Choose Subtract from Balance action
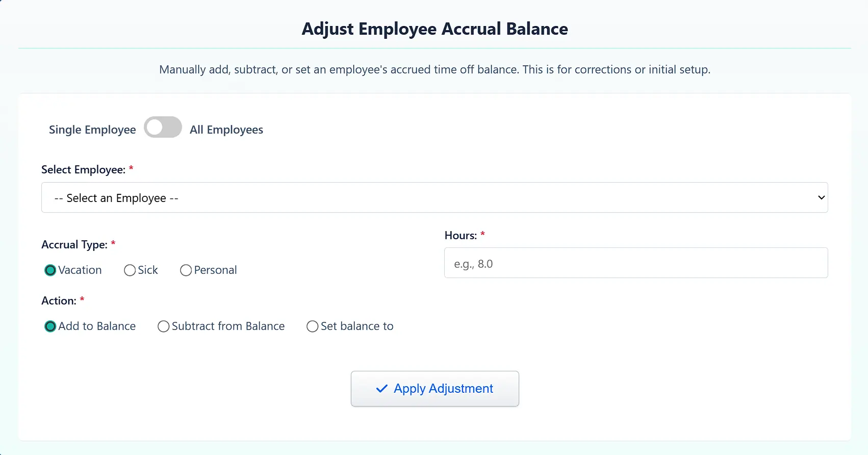Image resolution: width=868 pixels, height=455 pixels. (163, 326)
